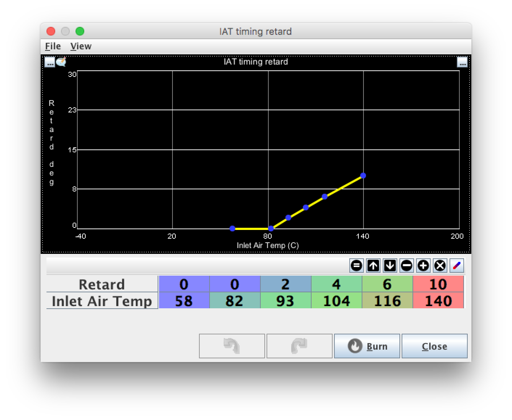The height and width of the screenshot is (420, 512).
Task: Click the increment up-arrow toolbar icon
Action: [373, 266]
